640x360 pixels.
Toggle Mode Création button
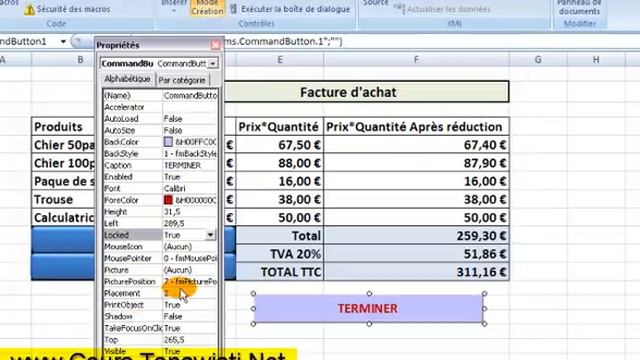[207, 7]
